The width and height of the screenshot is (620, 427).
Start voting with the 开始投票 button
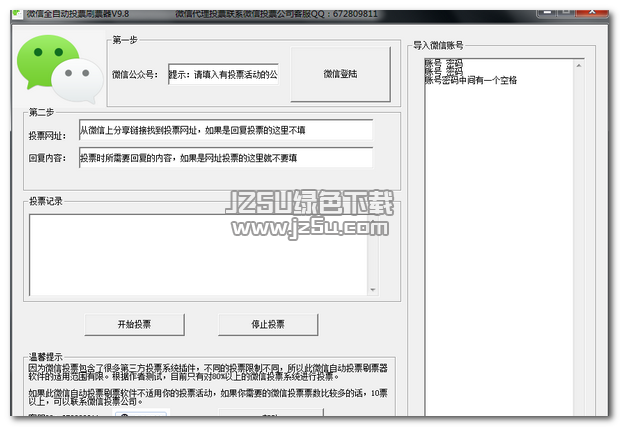click(134, 325)
